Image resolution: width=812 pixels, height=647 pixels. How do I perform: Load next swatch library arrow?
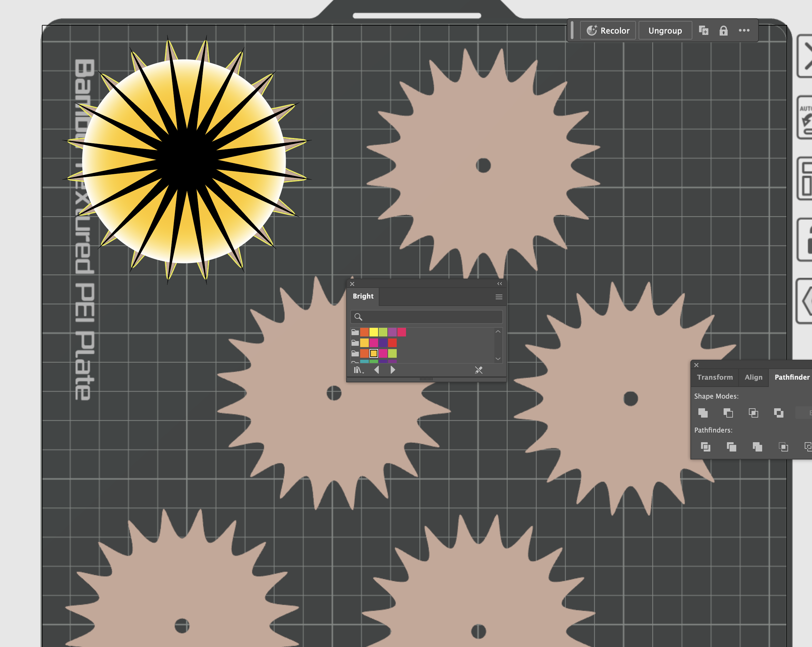[x=393, y=370]
